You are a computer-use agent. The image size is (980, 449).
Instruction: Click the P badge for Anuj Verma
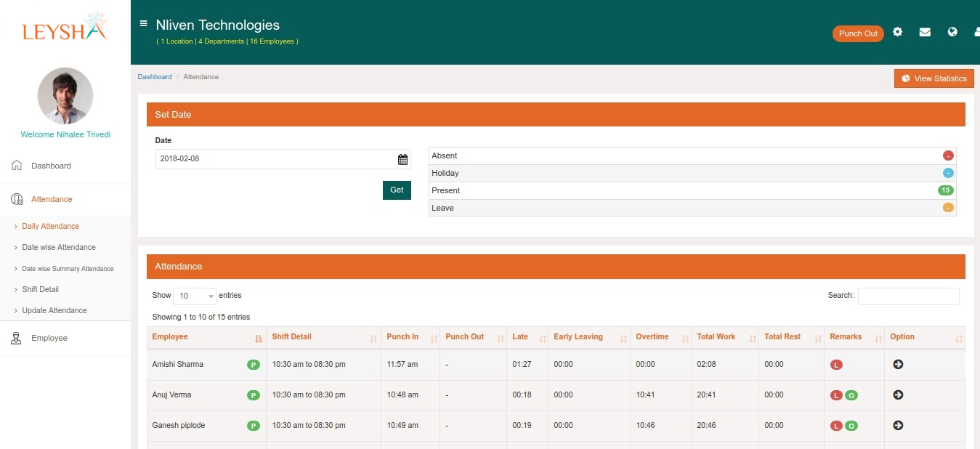point(254,395)
